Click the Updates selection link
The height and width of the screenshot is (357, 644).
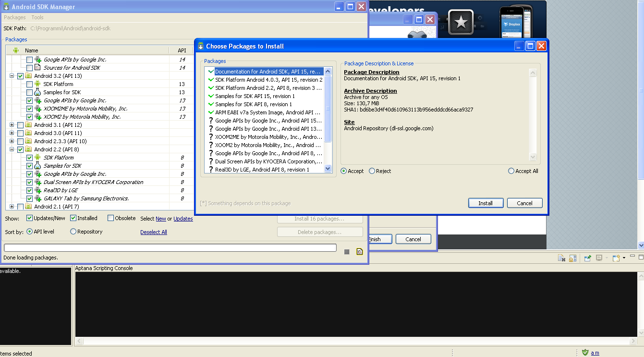[x=183, y=219]
